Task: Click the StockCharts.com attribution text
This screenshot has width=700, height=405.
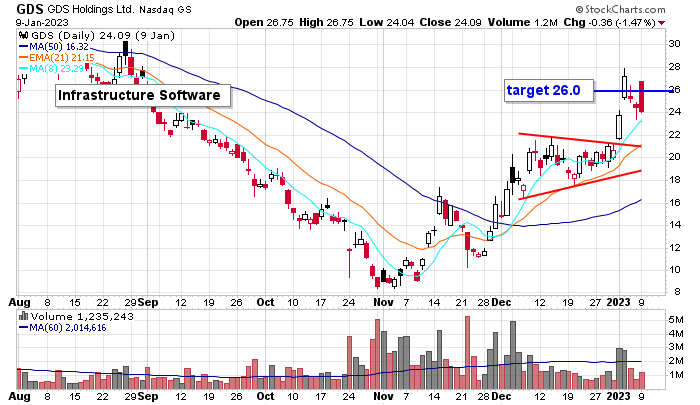Action: (x=620, y=9)
